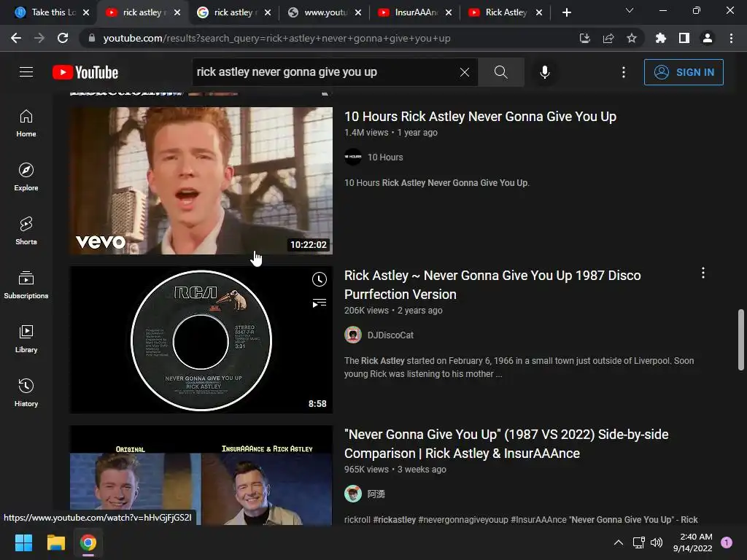747x560 pixels.
Task: Open the taskbar clock and date
Action: point(693,542)
